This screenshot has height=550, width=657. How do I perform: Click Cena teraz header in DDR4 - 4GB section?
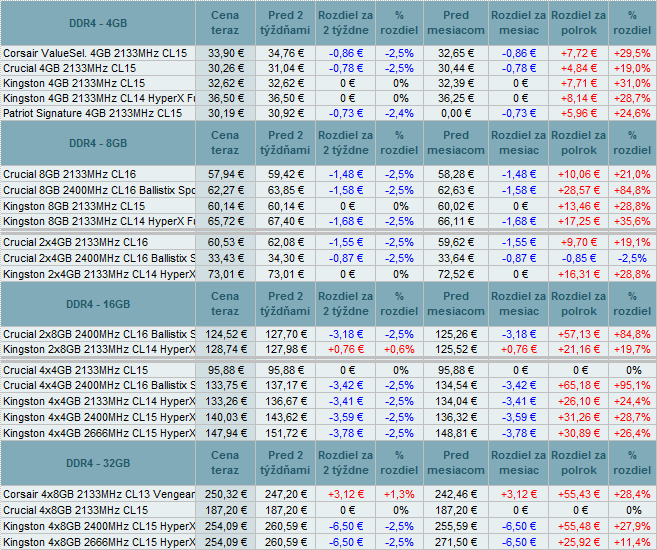[225, 23]
